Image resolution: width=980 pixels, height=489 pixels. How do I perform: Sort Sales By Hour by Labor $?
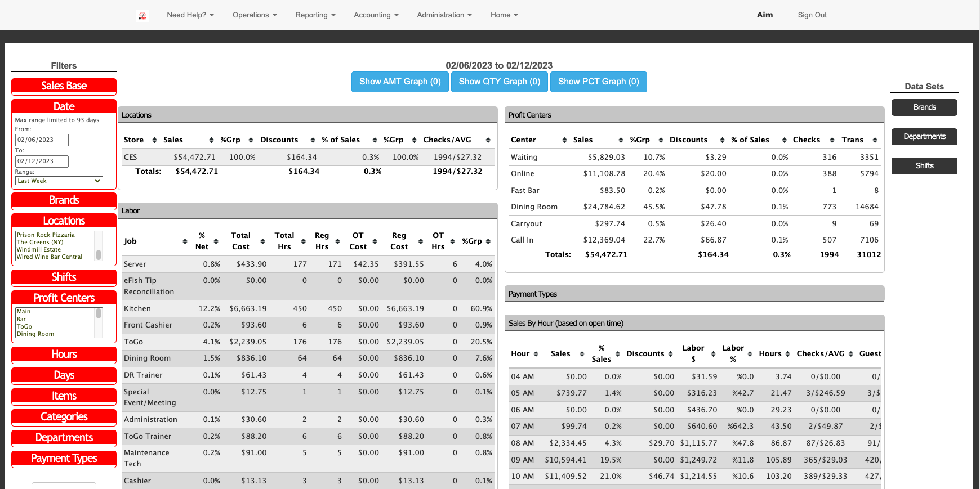coord(698,353)
